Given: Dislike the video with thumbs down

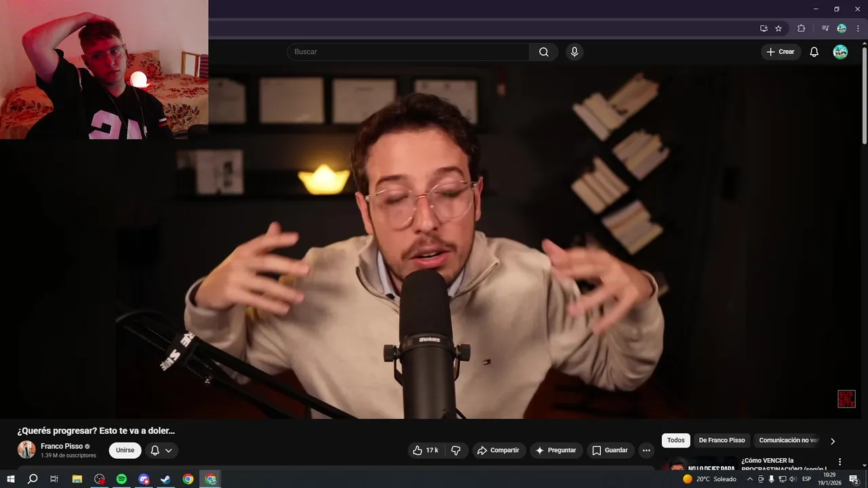Looking at the screenshot, I should (x=456, y=450).
